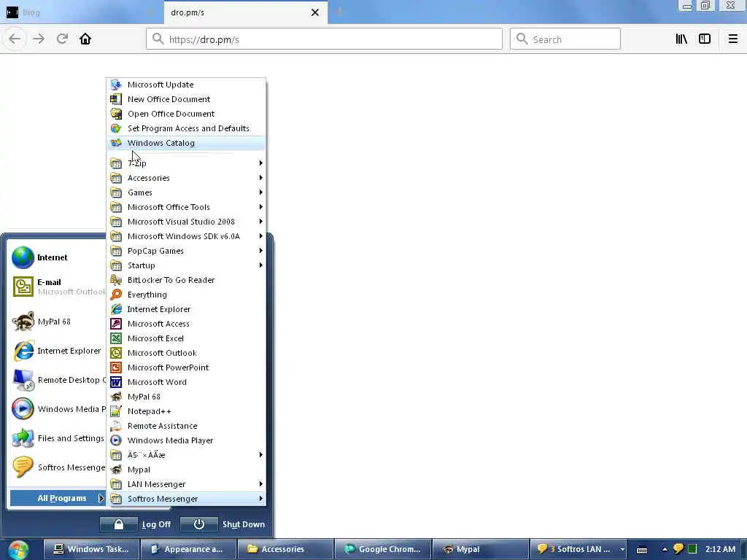747x560 pixels.
Task: Start Microsoft PowerPoint
Action: 186,367
